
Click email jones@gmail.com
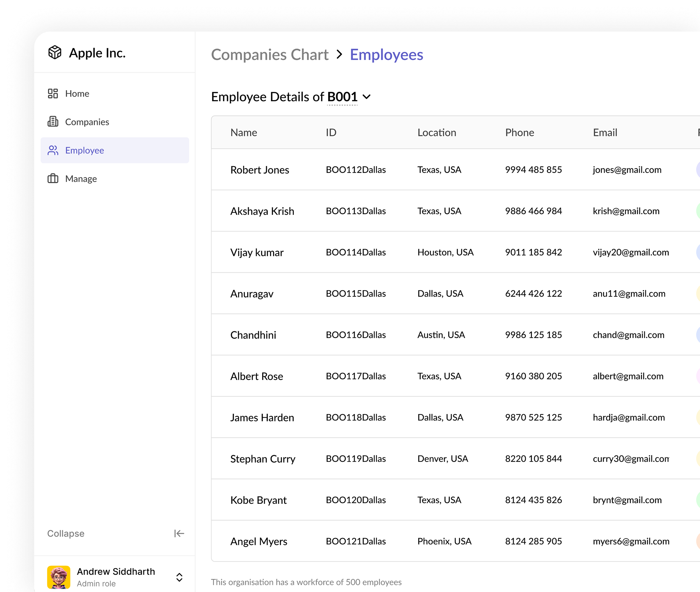click(x=627, y=170)
